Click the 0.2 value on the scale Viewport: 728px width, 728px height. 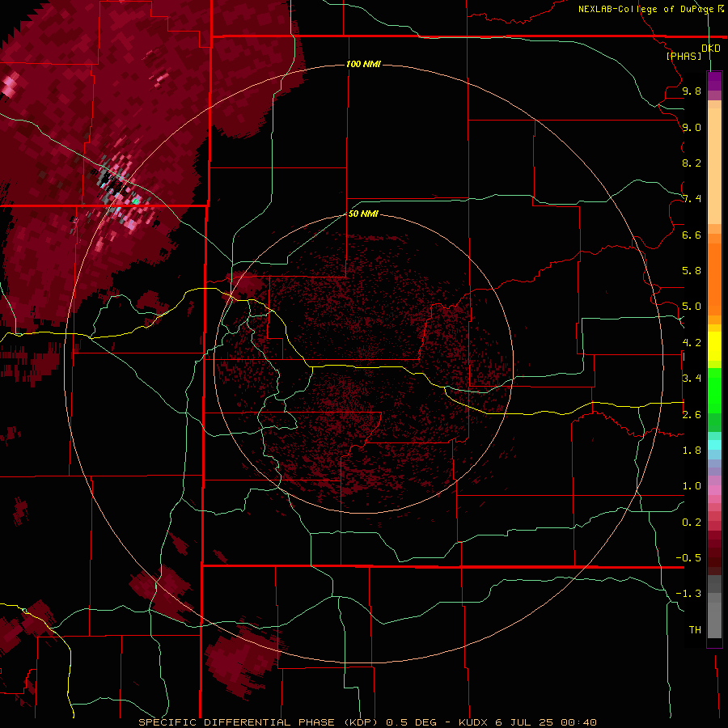(x=692, y=523)
